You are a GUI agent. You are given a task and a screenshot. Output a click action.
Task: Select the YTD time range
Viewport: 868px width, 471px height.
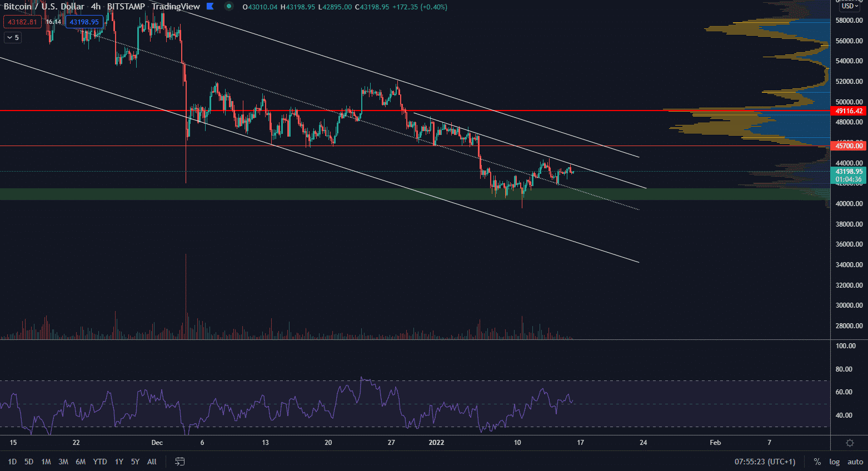(x=100, y=462)
